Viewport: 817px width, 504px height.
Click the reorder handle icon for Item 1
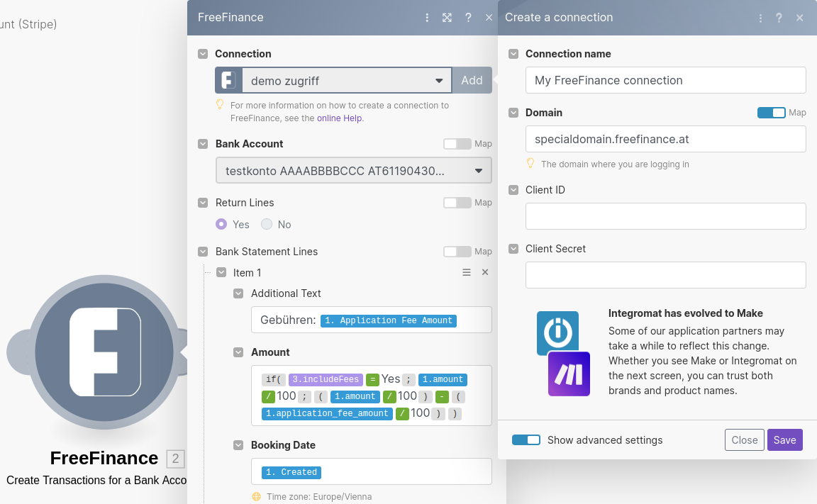point(467,272)
